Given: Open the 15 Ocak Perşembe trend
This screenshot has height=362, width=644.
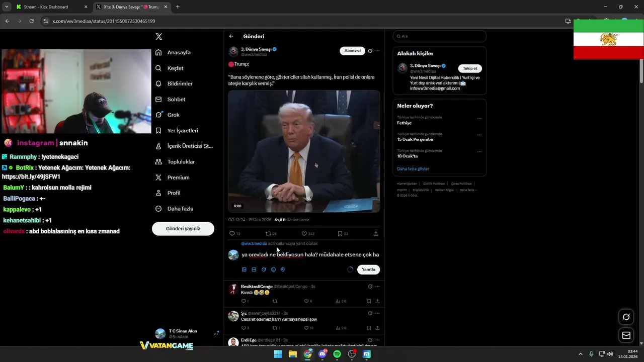Looking at the screenshot, I should point(415,140).
